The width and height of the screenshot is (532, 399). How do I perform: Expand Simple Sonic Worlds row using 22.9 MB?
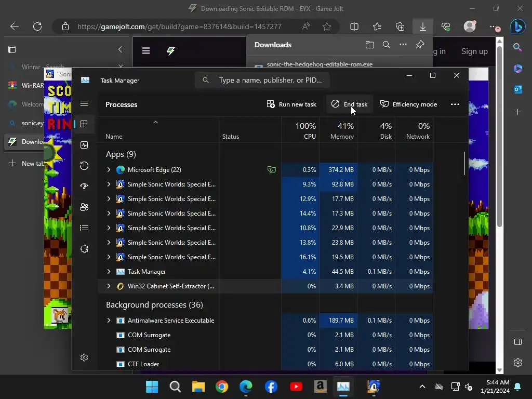click(109, 228)
